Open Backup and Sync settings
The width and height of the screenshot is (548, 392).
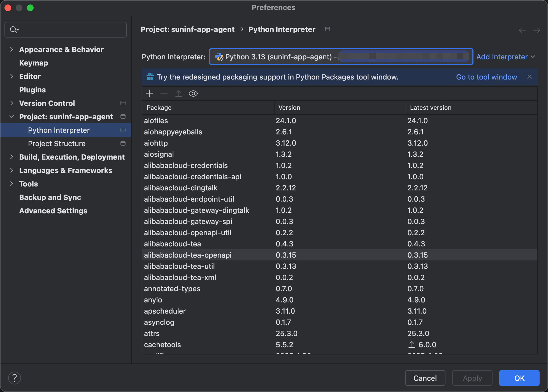pyautogui.click(x=50, y=197)
